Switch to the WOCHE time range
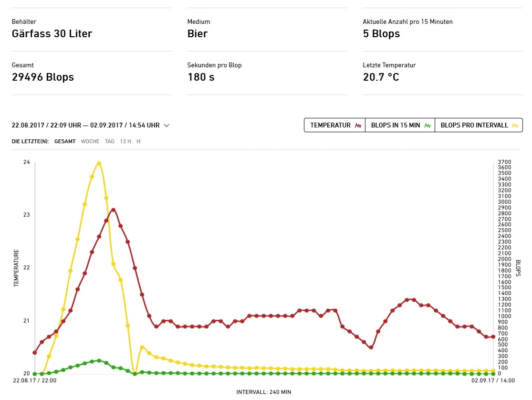The image size is (532, 400). (90, 141)
